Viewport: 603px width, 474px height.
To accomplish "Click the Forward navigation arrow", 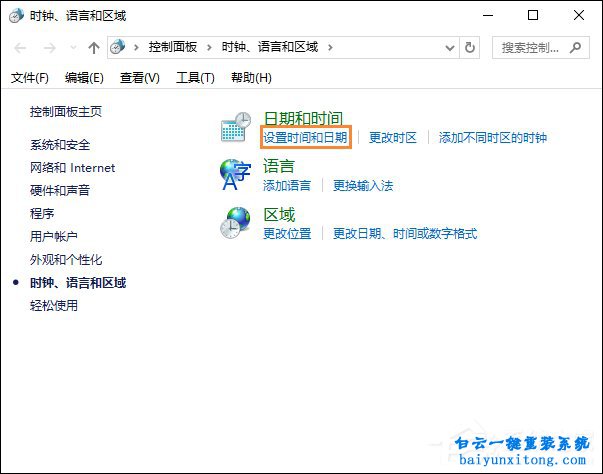I will tap(49, 48).
